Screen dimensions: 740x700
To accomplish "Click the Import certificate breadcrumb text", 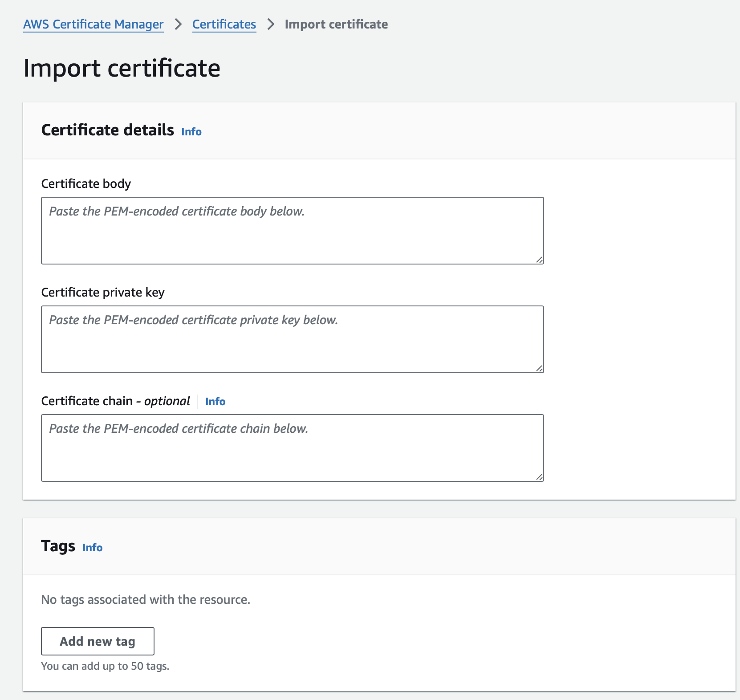I will (x=336, y=24).
